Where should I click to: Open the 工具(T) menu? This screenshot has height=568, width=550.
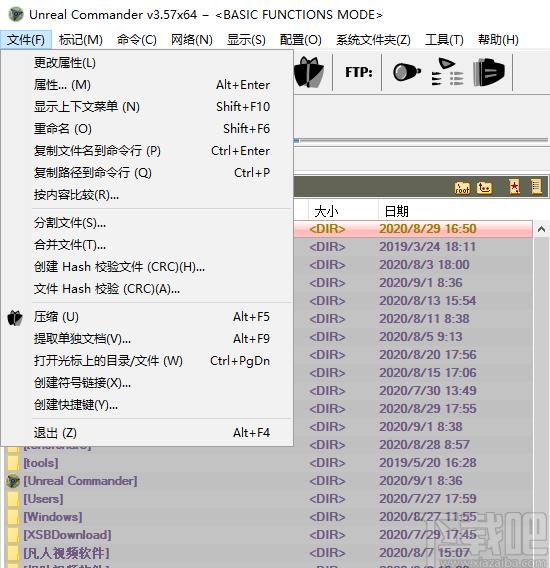tap(444, 39)
